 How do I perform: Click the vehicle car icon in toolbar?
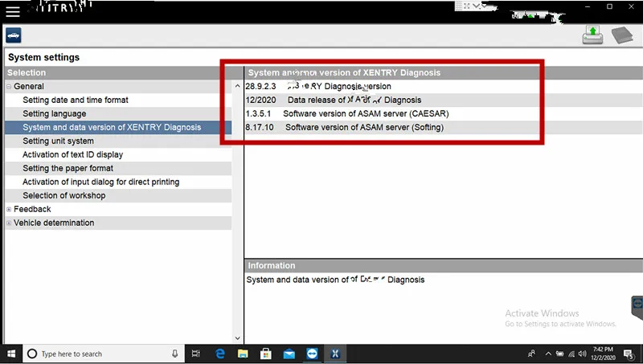[x=13, y=35]
